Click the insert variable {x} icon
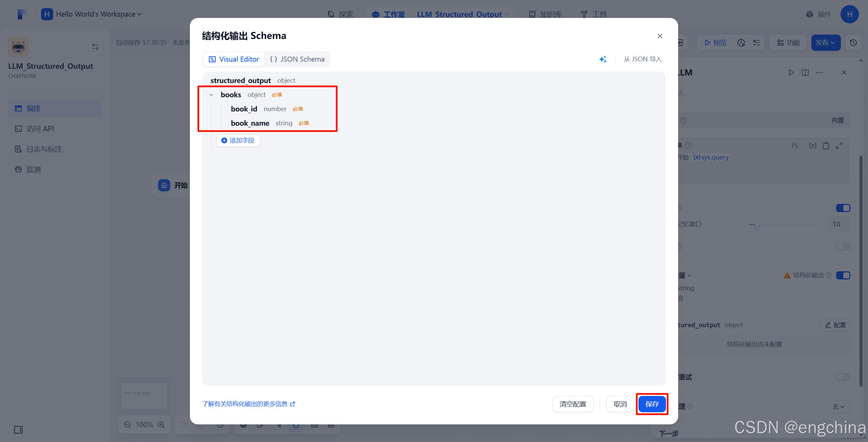Screen dimensions: 868x442 812,146
